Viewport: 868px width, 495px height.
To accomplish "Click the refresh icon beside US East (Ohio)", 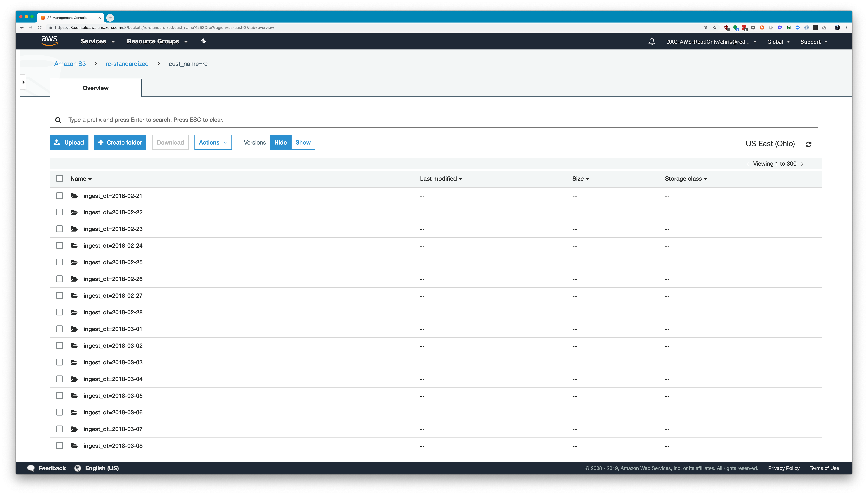I will tap(808, 144).
